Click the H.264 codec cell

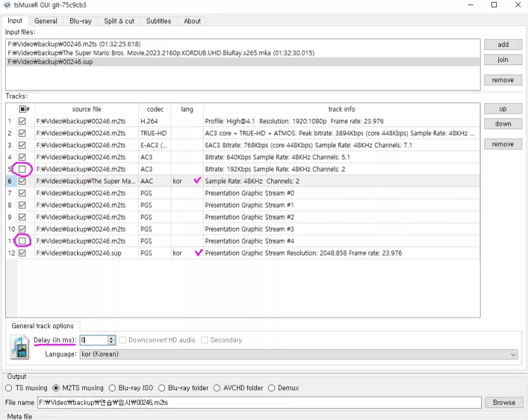155,121
